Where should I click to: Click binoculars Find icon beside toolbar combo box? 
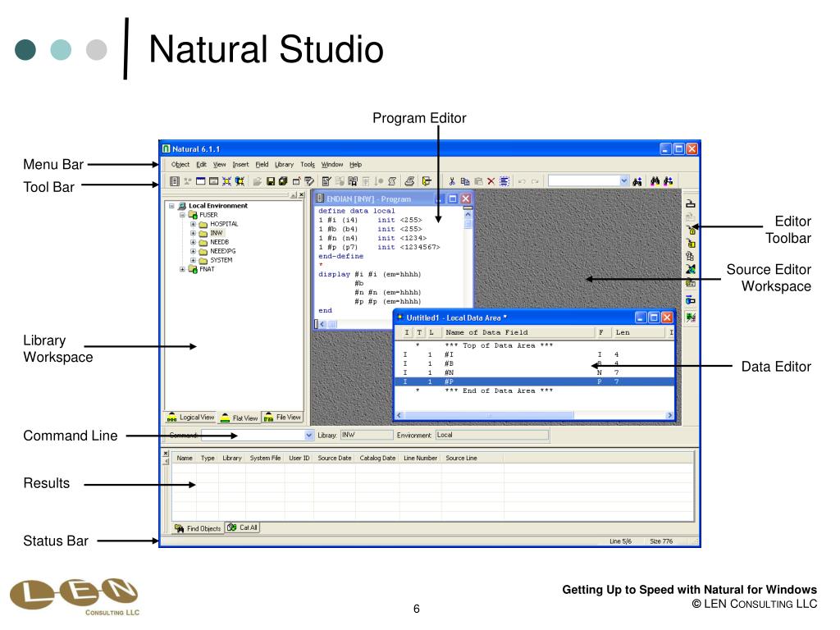point(637,181)
